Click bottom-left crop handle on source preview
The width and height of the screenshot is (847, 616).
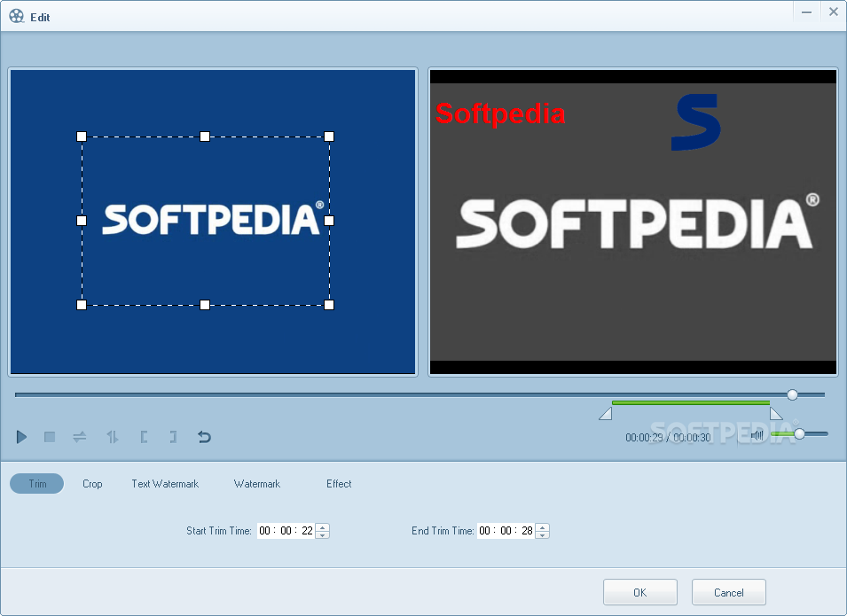point(82,305)
